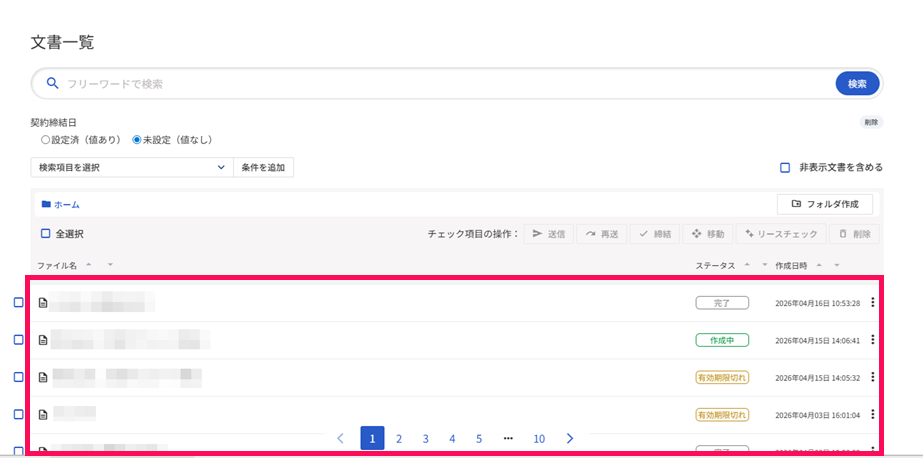
Task: Click the 移動 action button
Action: click(708, 234)
